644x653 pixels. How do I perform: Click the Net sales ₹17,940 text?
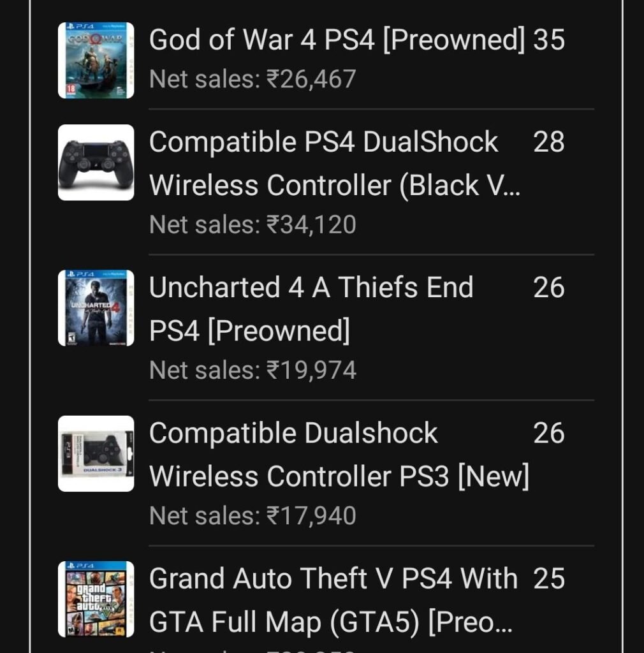(x=252, y=516)
